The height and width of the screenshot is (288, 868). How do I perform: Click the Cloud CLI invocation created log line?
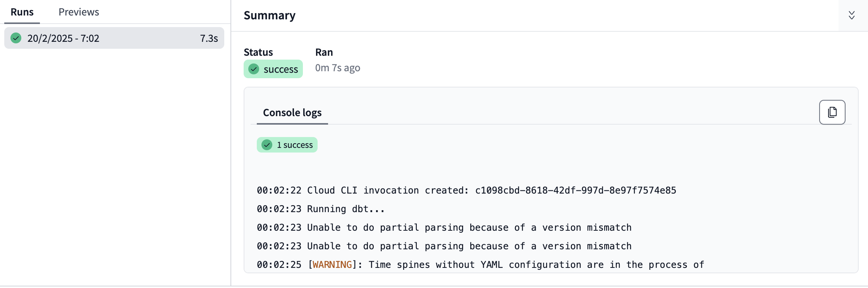(x=387, y=190)
